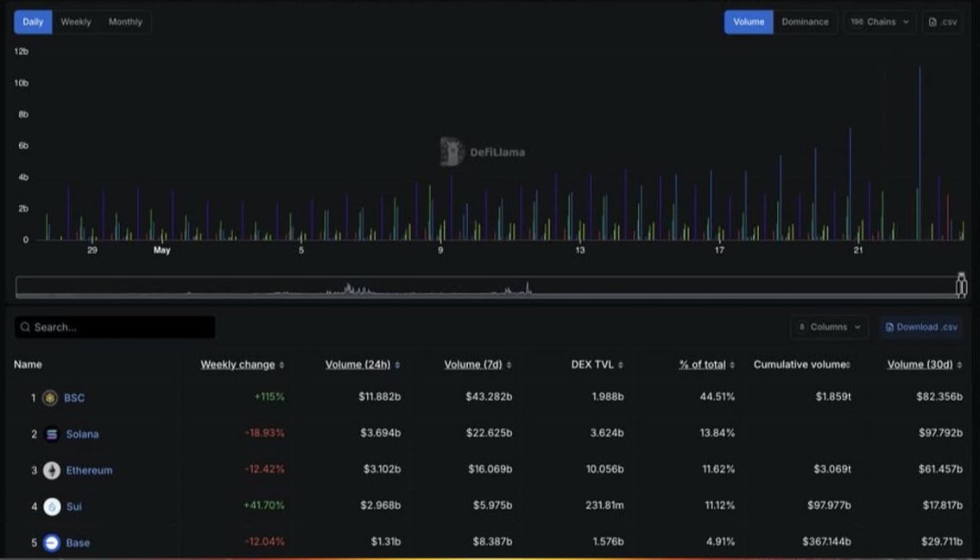Viewport: 980px width, 560px height.
Task: Click into the Search field
Action: (x=115, y=327)
